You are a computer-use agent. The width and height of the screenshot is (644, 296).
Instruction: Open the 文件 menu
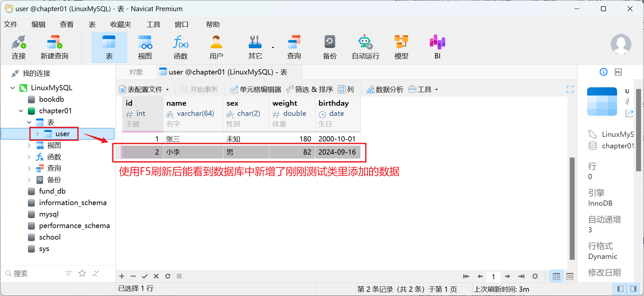point(11,24)
